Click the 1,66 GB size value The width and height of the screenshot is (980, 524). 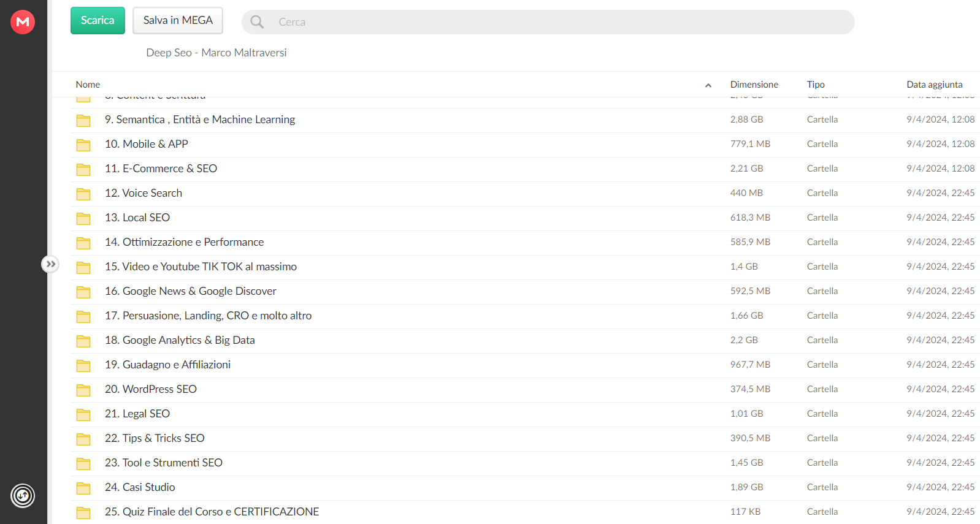(746, 316)
